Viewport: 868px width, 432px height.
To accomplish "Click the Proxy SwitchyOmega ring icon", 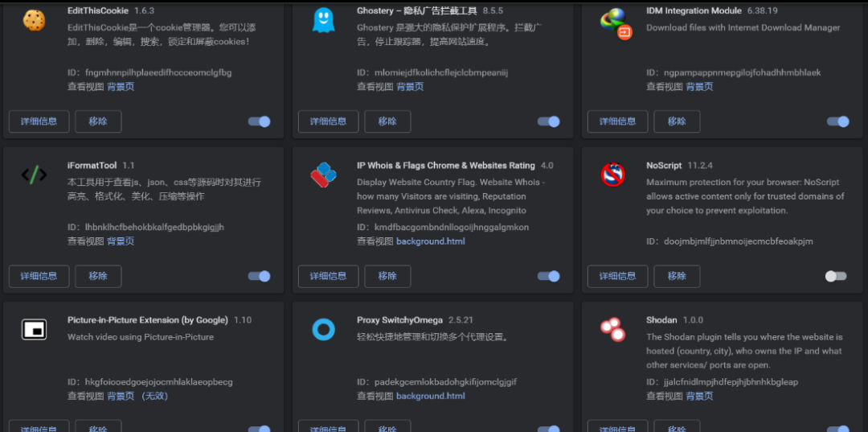I will (323, 330).
